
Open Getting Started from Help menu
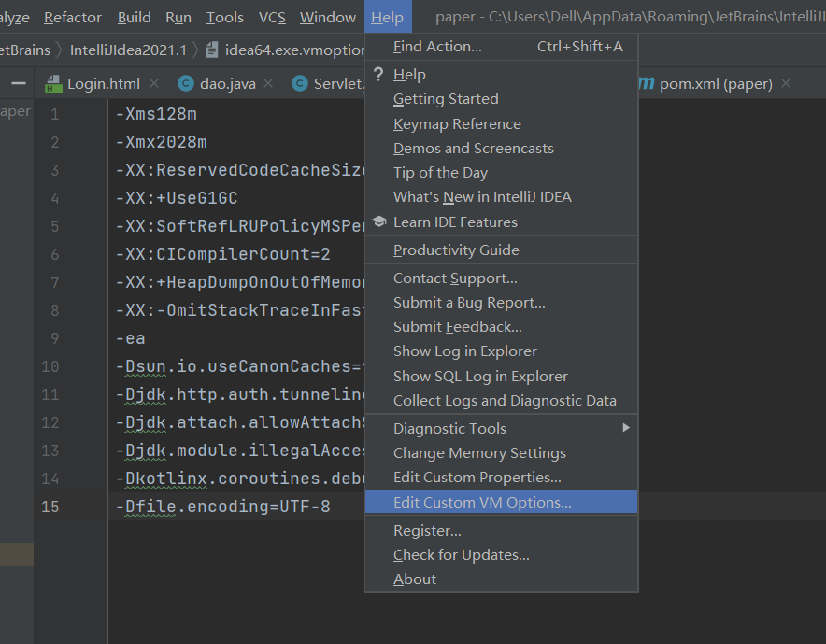pyautogui.click(x=501, y=98)
